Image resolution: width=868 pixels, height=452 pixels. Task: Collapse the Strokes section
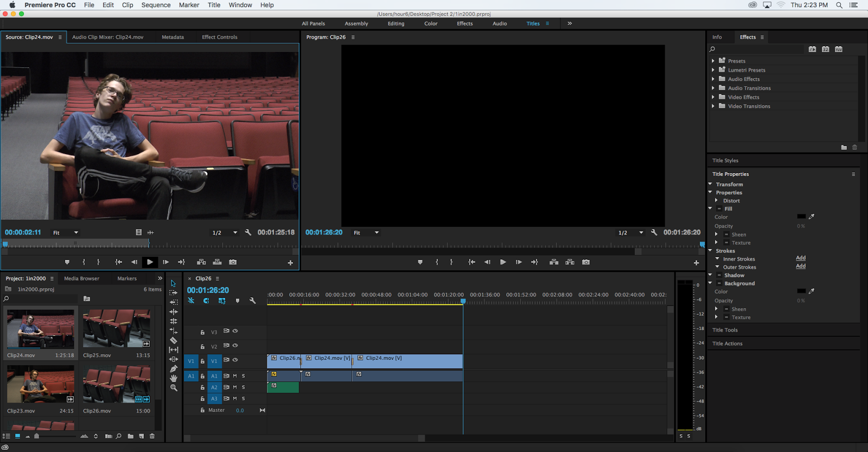710,251
